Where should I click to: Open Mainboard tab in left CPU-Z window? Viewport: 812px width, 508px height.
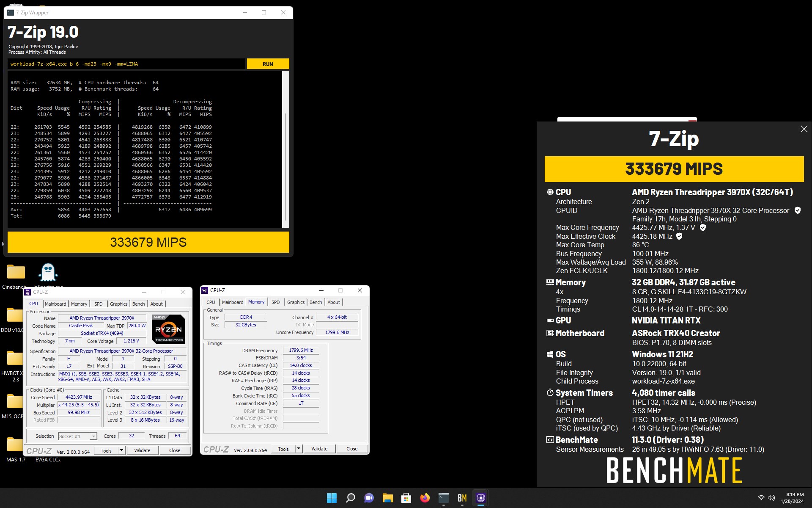pos(55,304)
